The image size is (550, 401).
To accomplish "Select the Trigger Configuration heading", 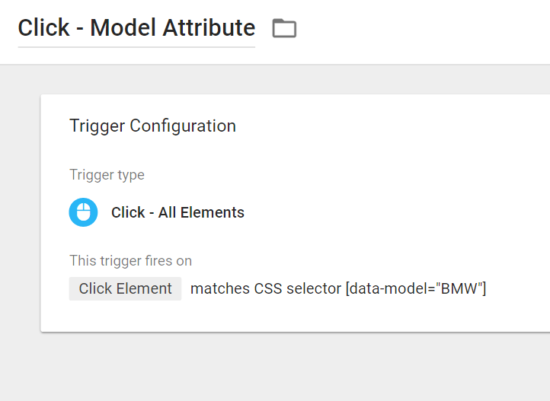I will click(x=153, y=126).
